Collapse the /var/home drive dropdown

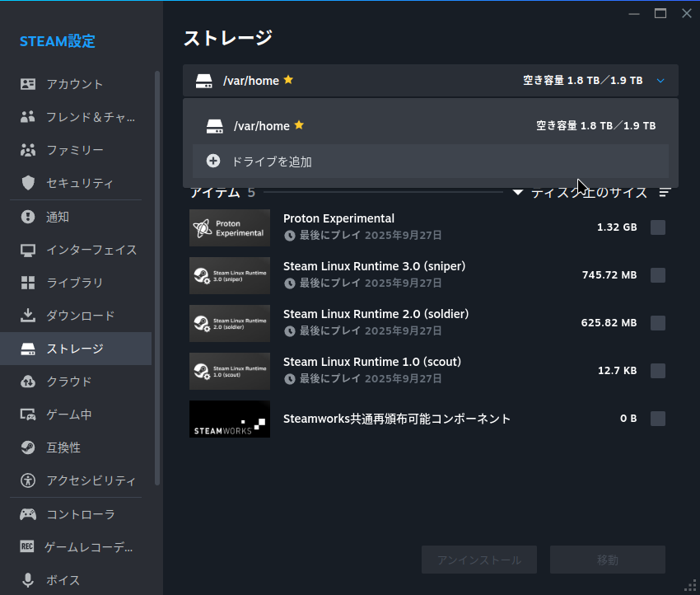[x=659, y=81]
